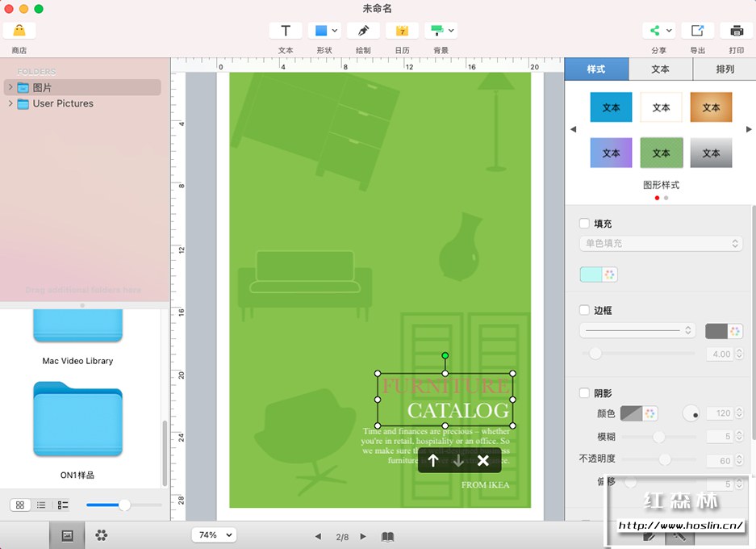This screenshot has width=756, height=549.
Task: Select the User Pictures folder row
Action: [82, 103]
